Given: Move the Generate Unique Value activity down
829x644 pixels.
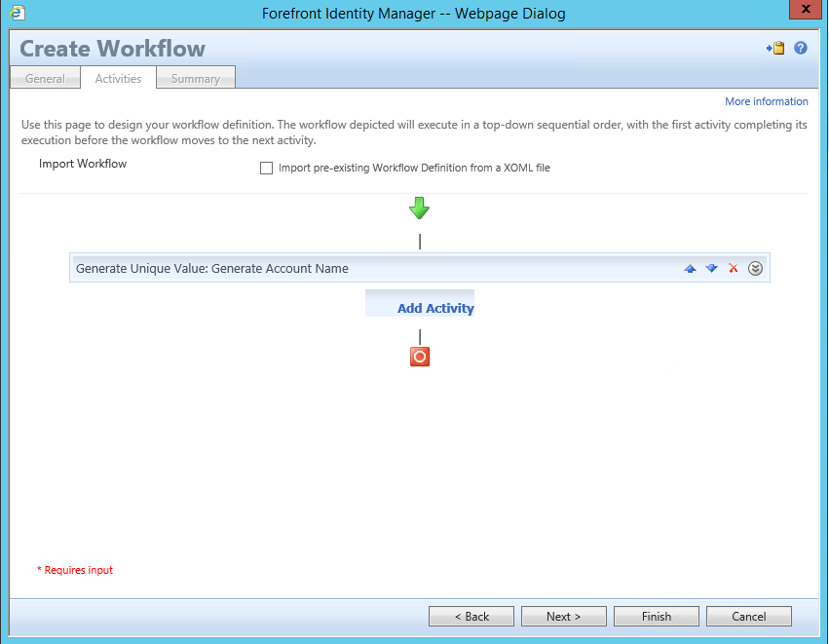Looking at the screenshot, I should coord(712,269).
